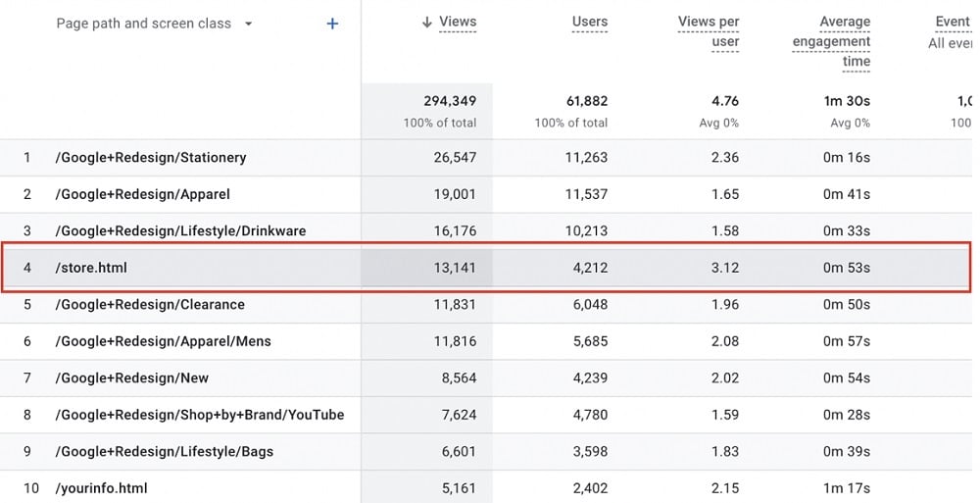Screen dimensions: 980x503
Task: Click views per user 3.12 for store.html
Action: click(x=725, y=268)
